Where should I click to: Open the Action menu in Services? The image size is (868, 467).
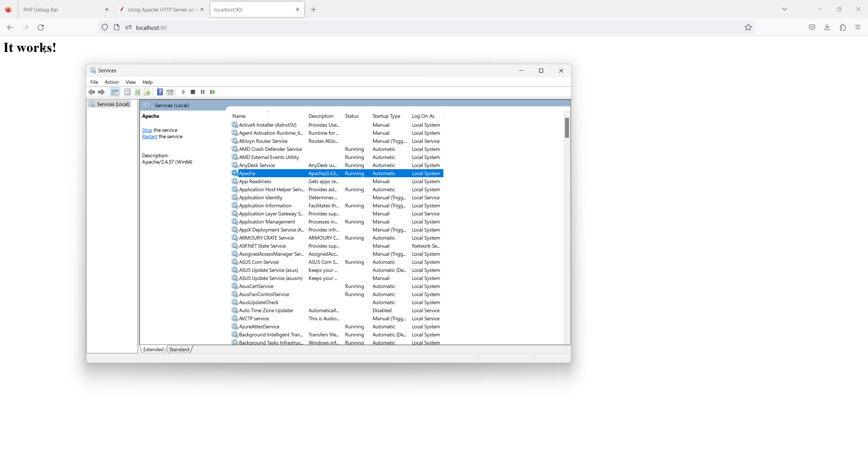point(112,82)
